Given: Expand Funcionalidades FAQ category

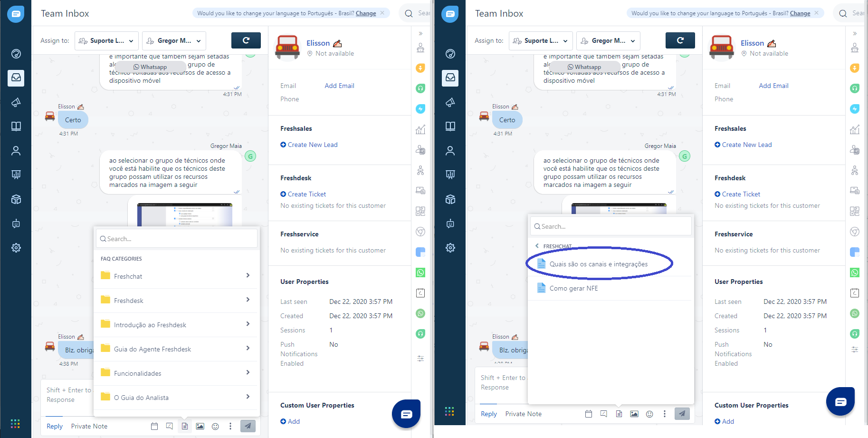Looking at the screenshot, I should coord(176,373).
